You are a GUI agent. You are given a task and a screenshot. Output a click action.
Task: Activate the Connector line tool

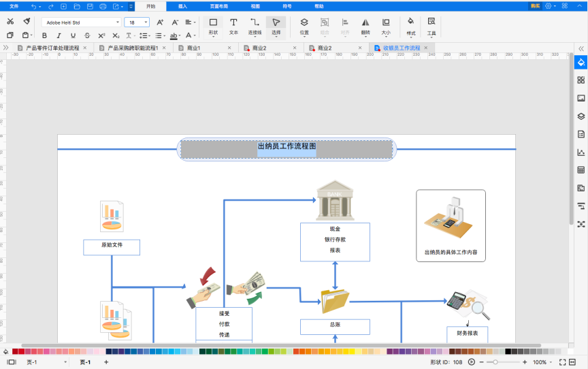coord(255,27)
